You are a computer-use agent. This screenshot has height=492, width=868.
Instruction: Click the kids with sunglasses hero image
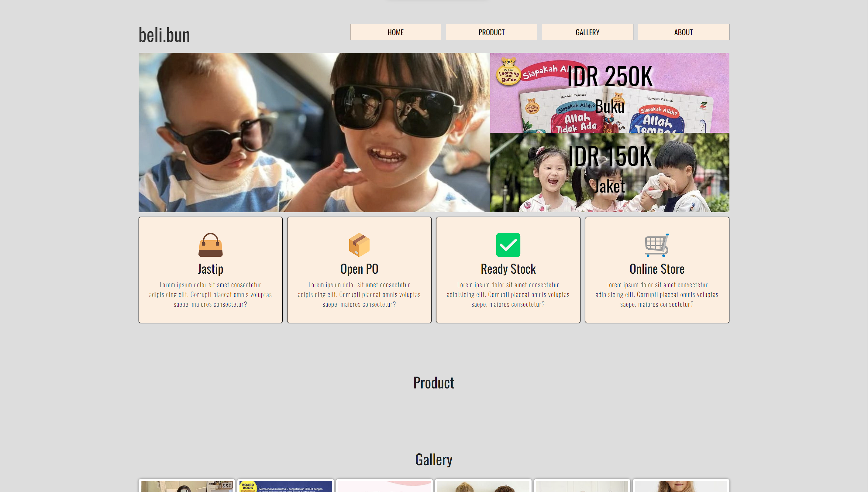314,132
